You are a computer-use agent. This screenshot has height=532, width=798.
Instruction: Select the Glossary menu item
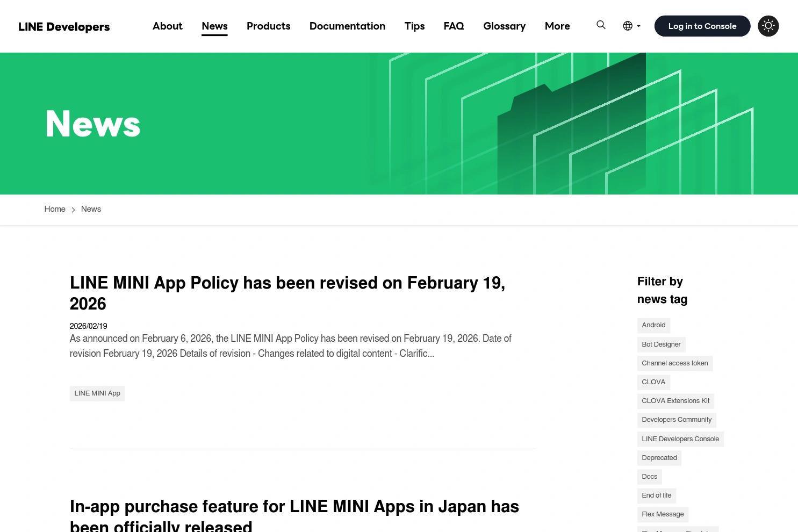point(504,26)
